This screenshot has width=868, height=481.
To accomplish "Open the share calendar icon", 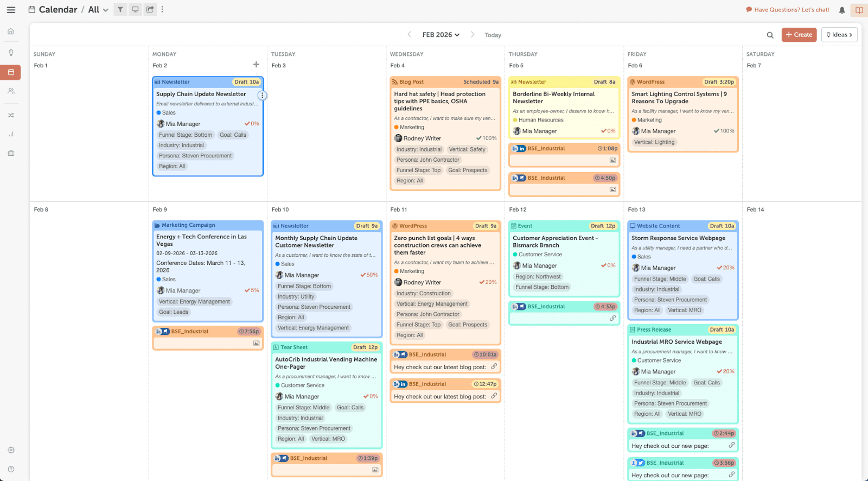I will pyautogui.click(x=150, y=10).
